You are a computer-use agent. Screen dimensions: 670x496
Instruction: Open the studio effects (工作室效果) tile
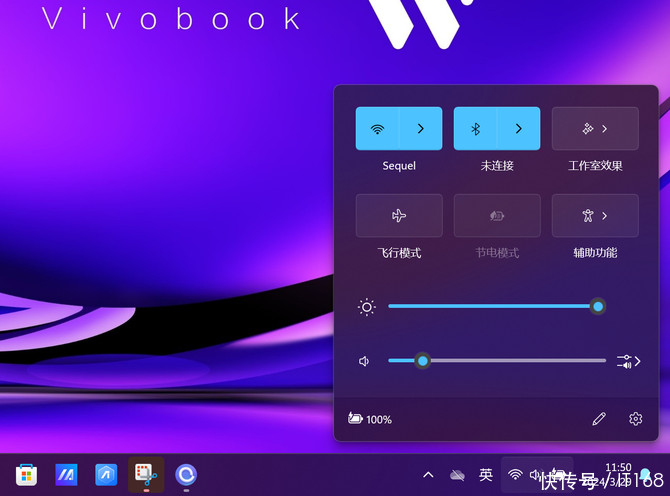tap(595, 129)
